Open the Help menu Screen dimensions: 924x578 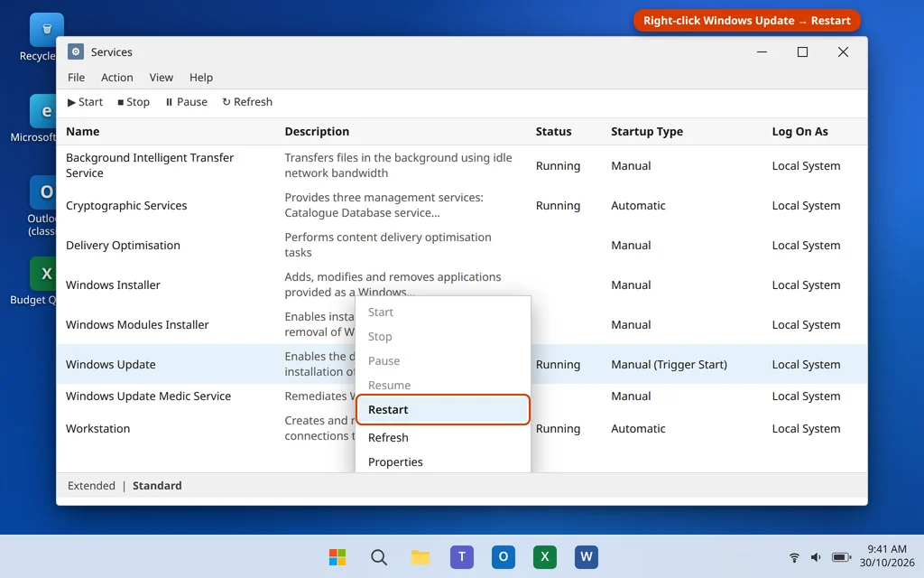pyautogui.click(x=201, y=78)
